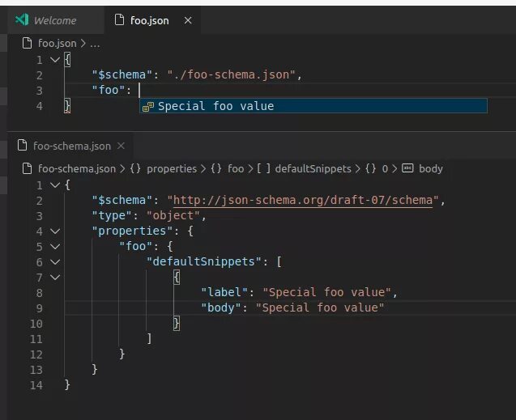This screenshot has width=516, height=420.
Task: Click line number 9 in schema gutter
Action: tap(40, 308)
